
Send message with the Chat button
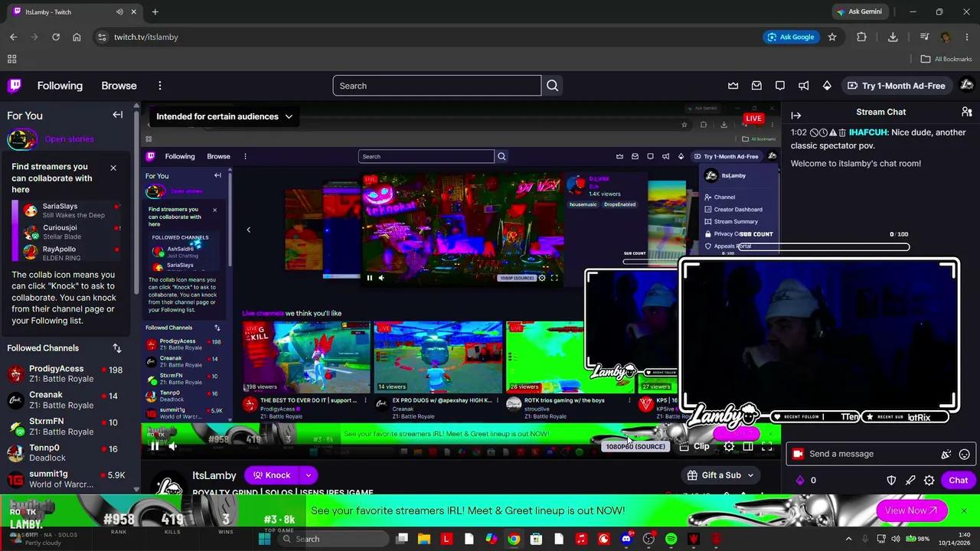point(959,481)
